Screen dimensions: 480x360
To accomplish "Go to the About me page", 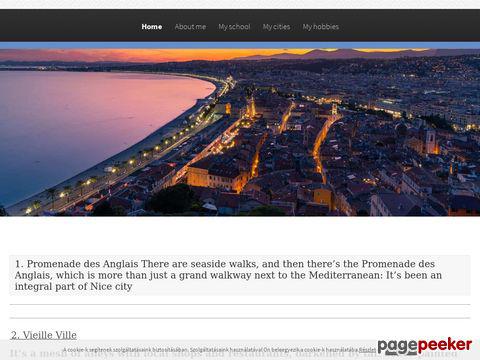I will pos(190,27).
